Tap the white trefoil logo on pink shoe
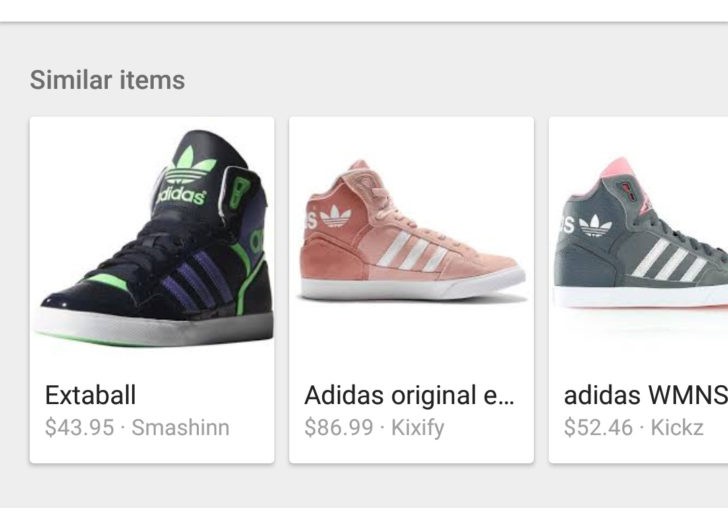 coord(336,216)
